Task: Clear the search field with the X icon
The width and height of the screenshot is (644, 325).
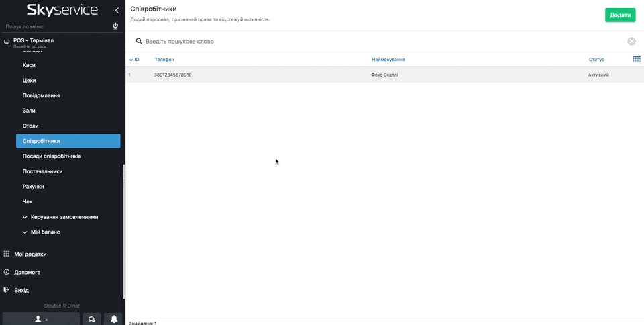Action: tap(631, 41)
